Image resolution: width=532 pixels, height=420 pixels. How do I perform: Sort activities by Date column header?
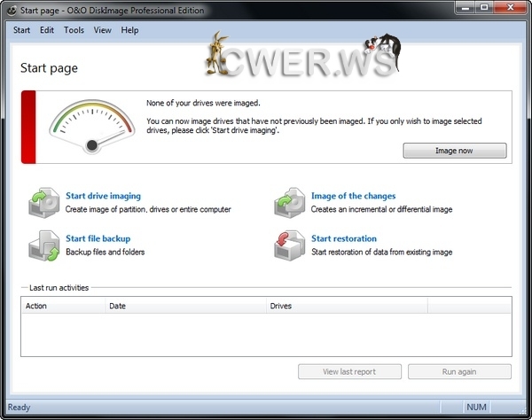[x=184, y=306]
